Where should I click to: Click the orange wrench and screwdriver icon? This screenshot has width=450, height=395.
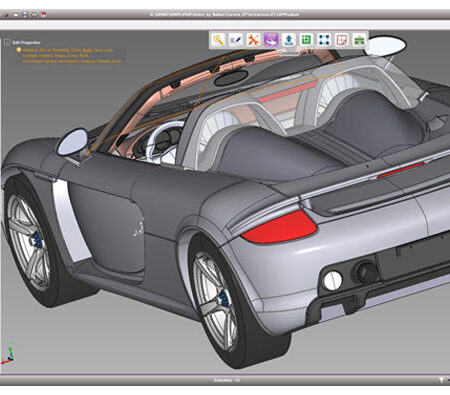click(254, 40)
